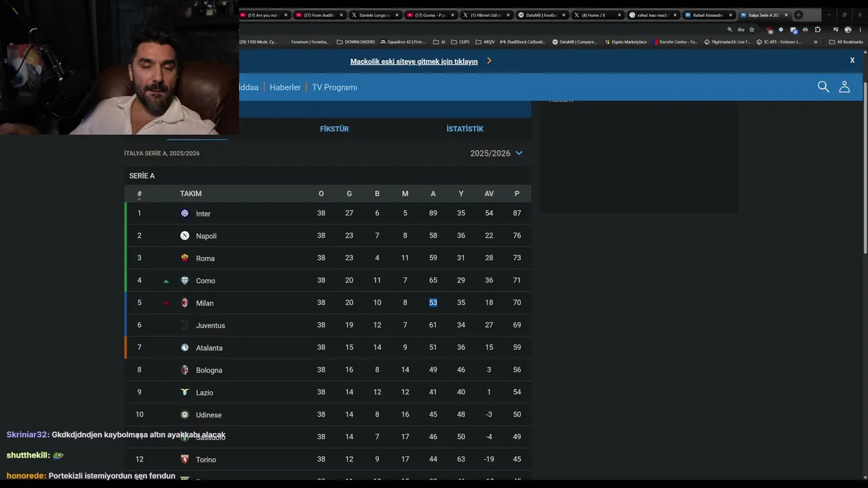
Task: Open the Bologna team link
Action: pos(209,370)
